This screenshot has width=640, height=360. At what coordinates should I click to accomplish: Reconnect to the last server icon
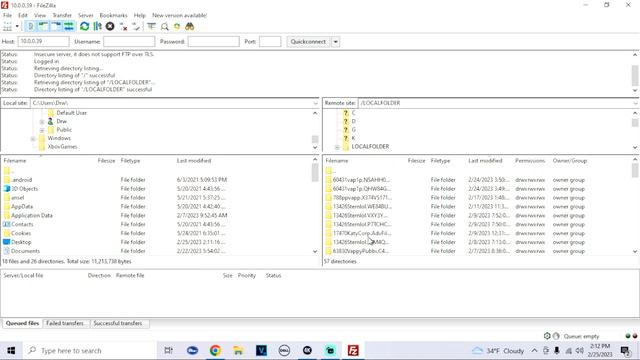click(136, 27)
